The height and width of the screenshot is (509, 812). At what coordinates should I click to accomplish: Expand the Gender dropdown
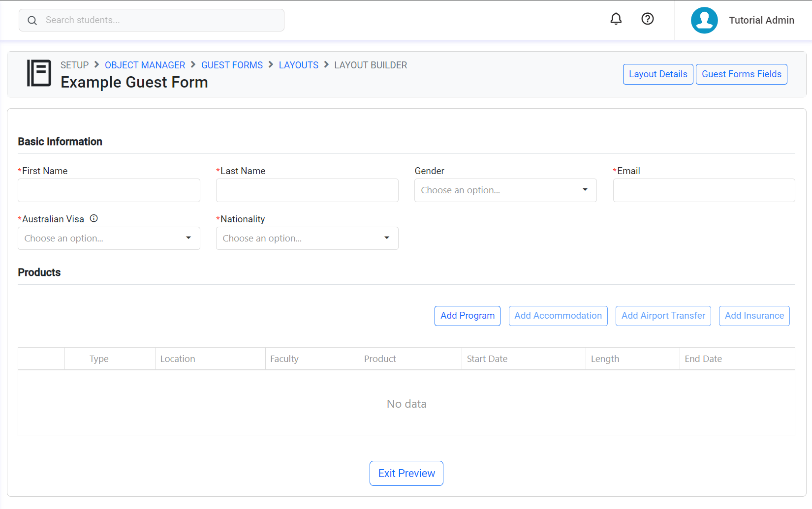tap(505, 190)
